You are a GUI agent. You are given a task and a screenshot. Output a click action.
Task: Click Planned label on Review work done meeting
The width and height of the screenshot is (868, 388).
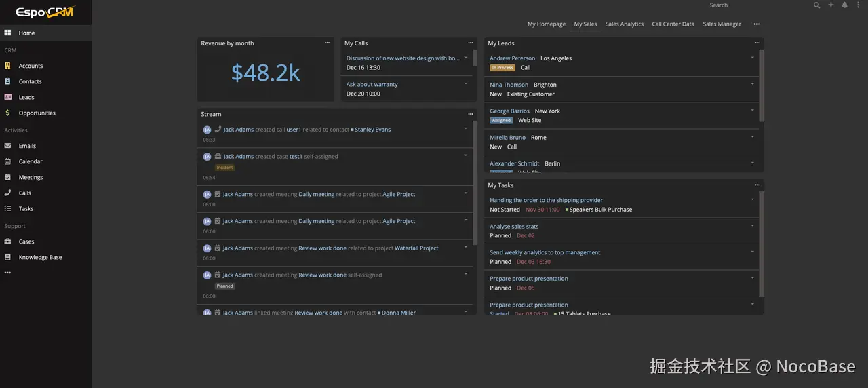[x=225, y=286]
